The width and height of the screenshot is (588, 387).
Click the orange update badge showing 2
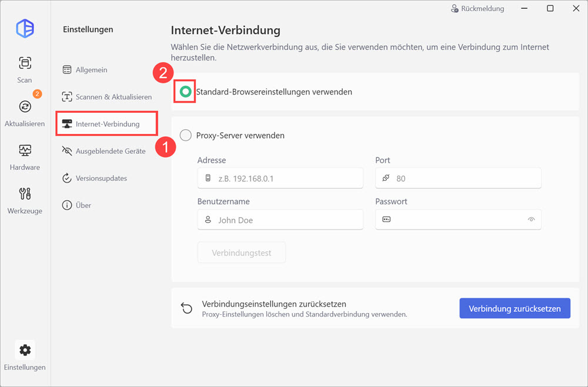click(x=37, y=93)
